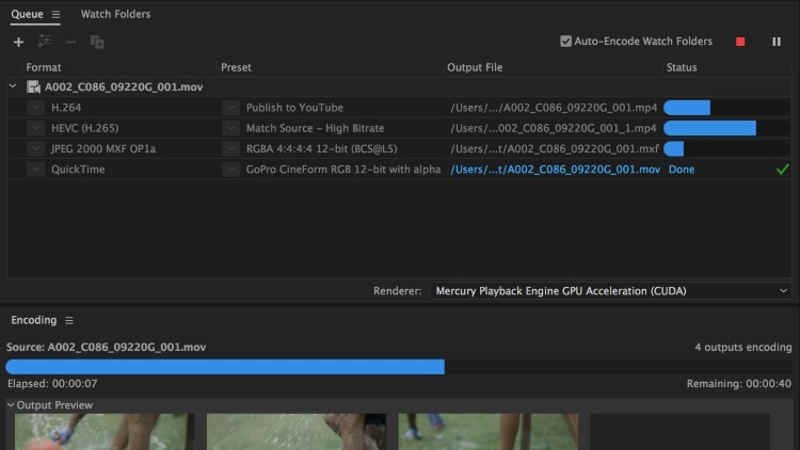Click the Done status on QuickTime row
800x450 pixels.
click(x=681, y=169)
